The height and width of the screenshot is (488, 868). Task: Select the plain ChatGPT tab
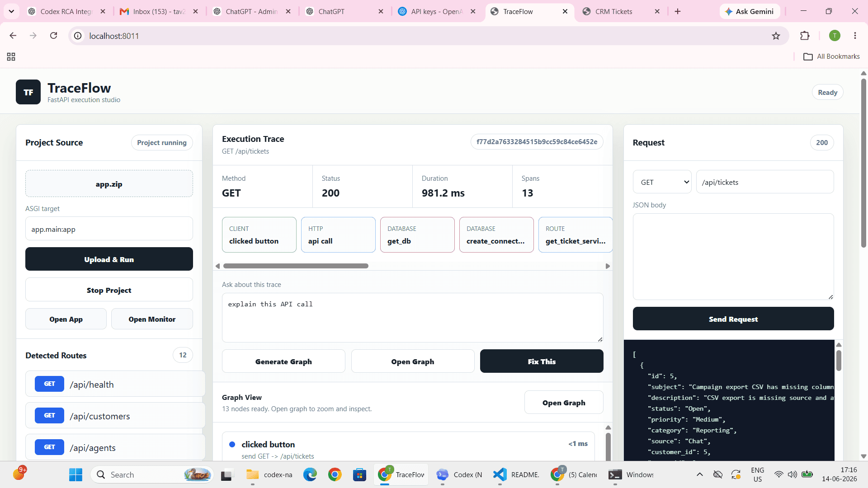[x=344, y=11]
